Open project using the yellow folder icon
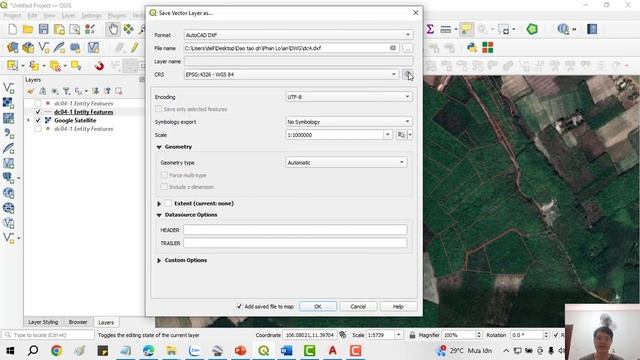This screenshot has width=640, height=360. 28,29
